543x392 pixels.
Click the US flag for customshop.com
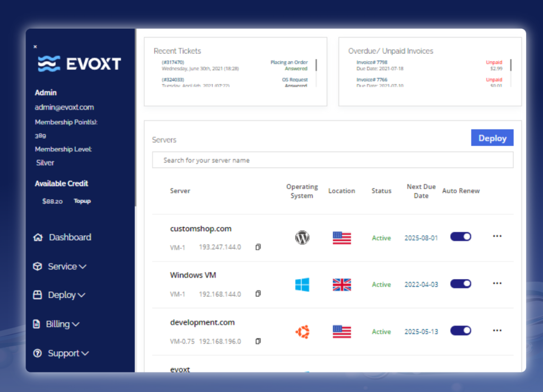pyautogui.click(x=342, y=238)
